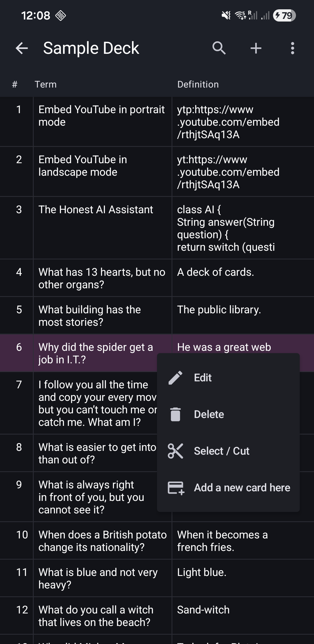Choose Edit from the context menu

point(203,378)
